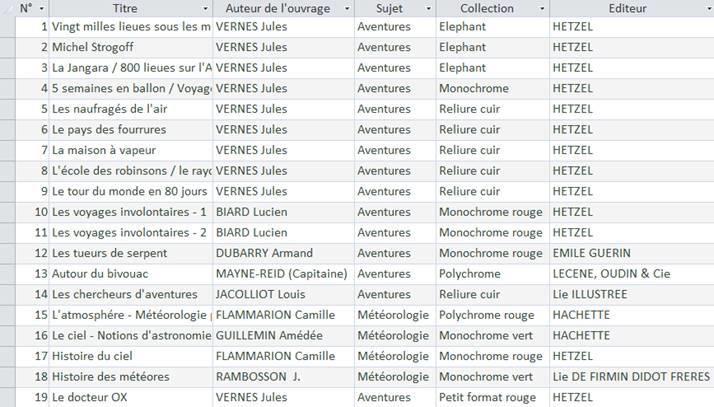Viewport: 714px width, 407px height.
Task: Select collection cell 'Monochrome vert' in row 18
Action: point(493,377)
